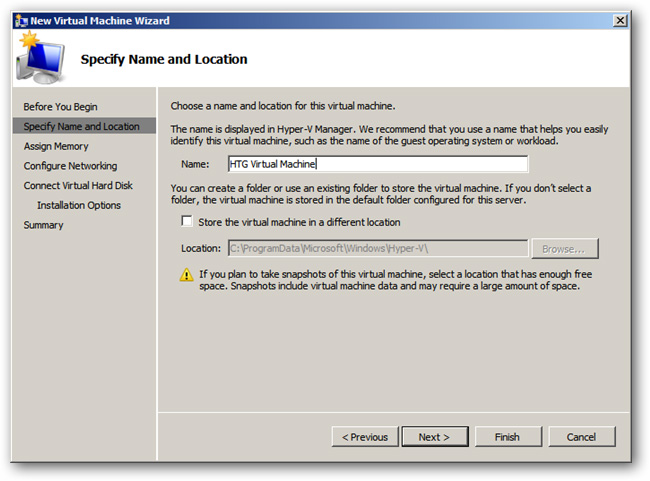Open Connect Virtual Hard Disk step
Screen dimensions: 650x481
78,185
